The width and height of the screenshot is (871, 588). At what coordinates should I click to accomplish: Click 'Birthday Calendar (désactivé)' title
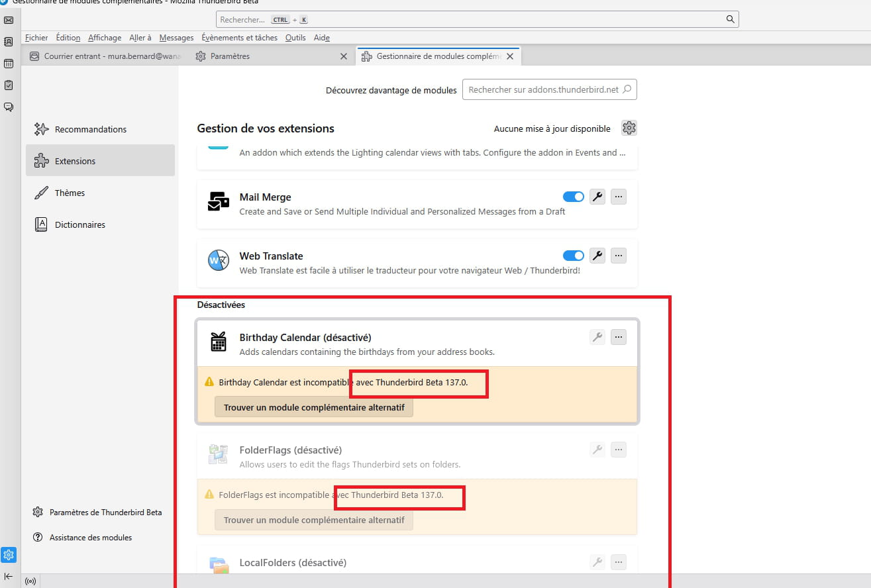(305, 337)
